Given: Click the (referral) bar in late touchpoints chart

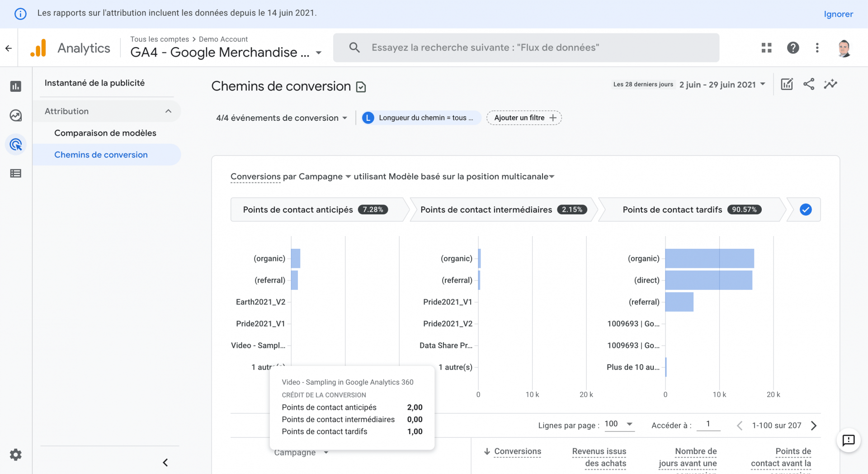Looking at the screenshot, I should [679, 302].
